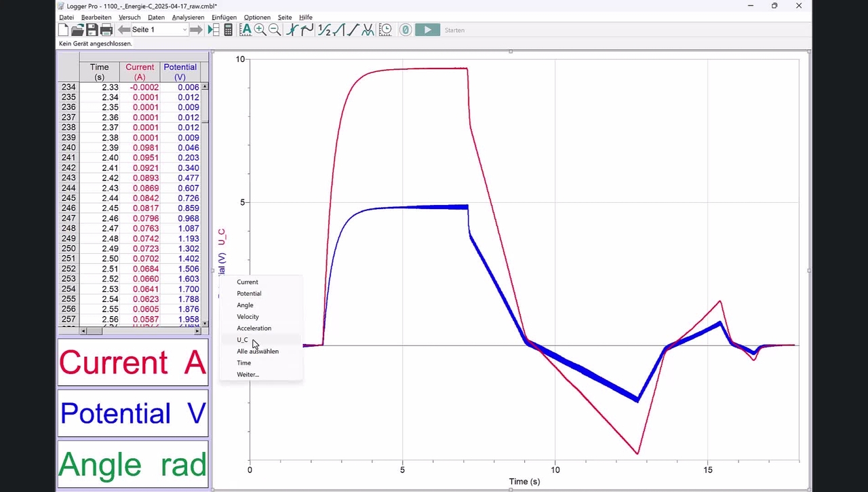Open the Analysieren menu

(x=188, y=18)
